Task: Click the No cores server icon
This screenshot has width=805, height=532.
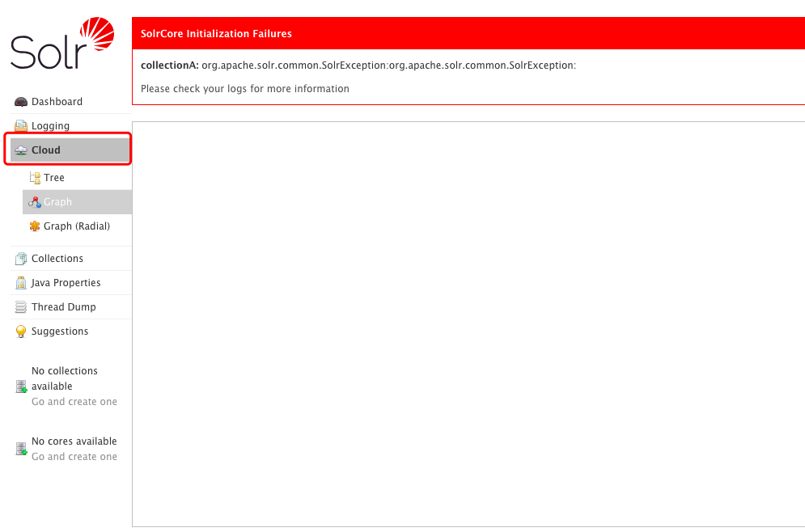Action: (x=21, y=449)
